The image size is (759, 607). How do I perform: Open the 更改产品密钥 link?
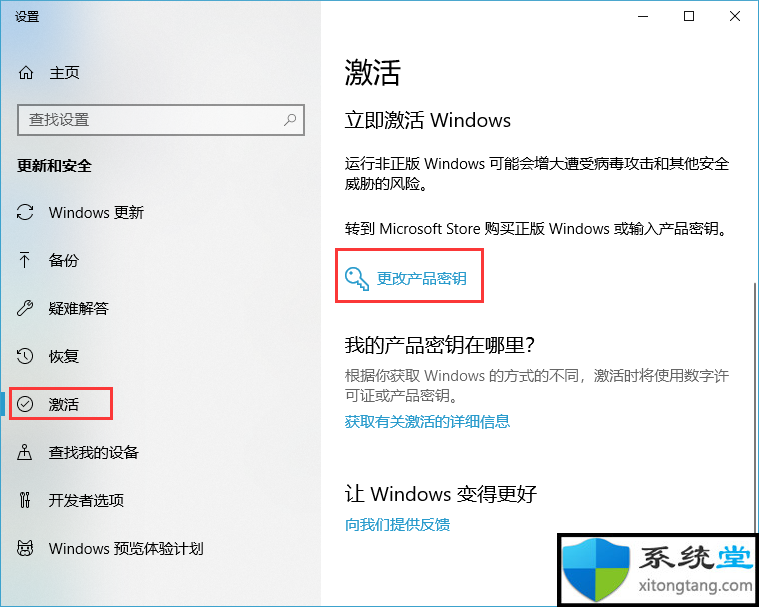click(421, 278)
